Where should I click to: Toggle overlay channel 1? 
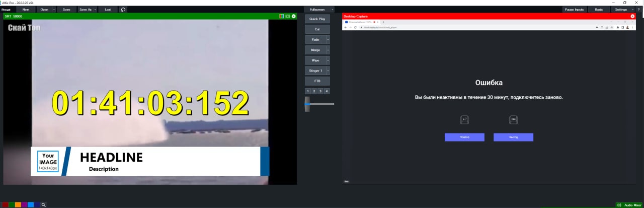click(x=308, y=91)
